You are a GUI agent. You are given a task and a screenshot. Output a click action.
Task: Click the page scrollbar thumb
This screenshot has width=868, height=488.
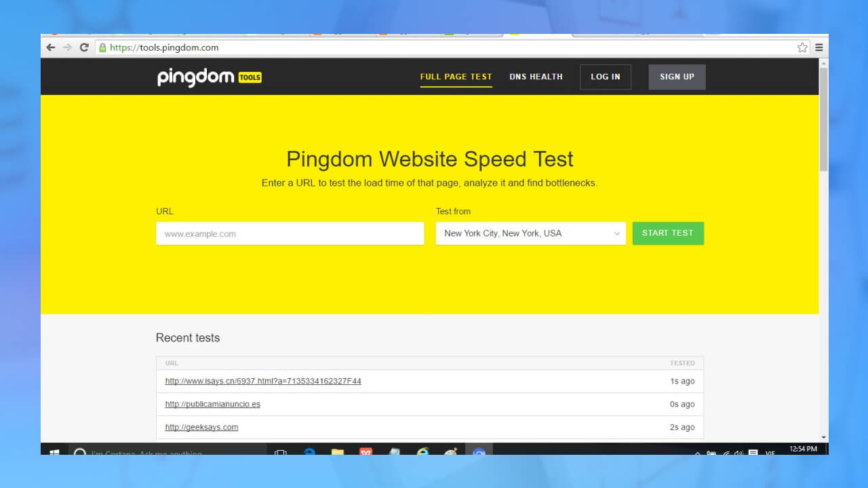(x=823, y=119)
